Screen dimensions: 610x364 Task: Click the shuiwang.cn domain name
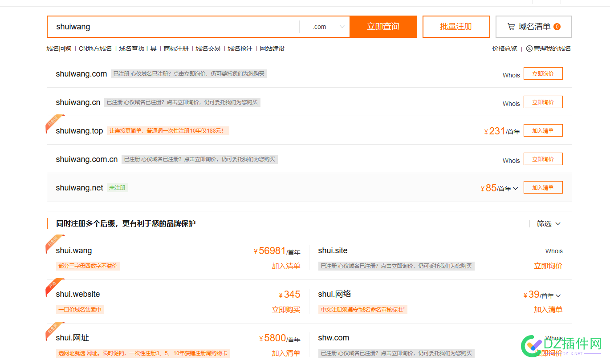point(78,102)
